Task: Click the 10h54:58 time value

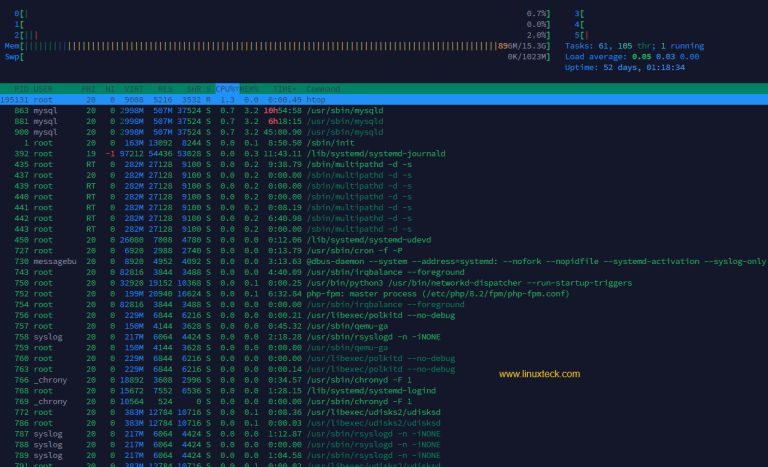Action: point(283,110)
